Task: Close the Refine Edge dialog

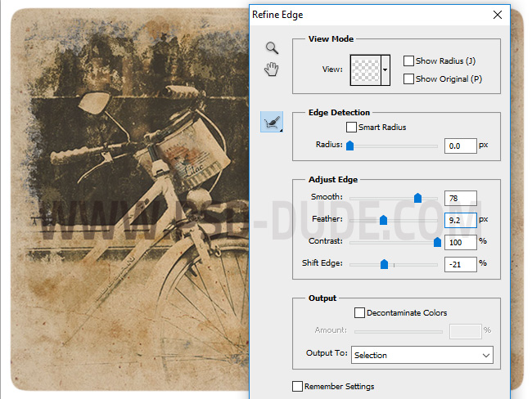Action: click(x=498, y=14)
